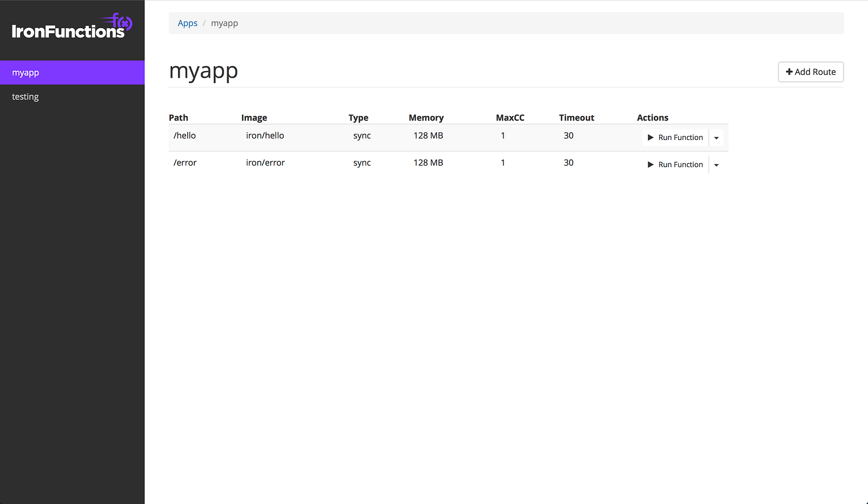Viewport: 868px width, 504px height.
Task: Click the Actions column header
Action: pos(653,118)
